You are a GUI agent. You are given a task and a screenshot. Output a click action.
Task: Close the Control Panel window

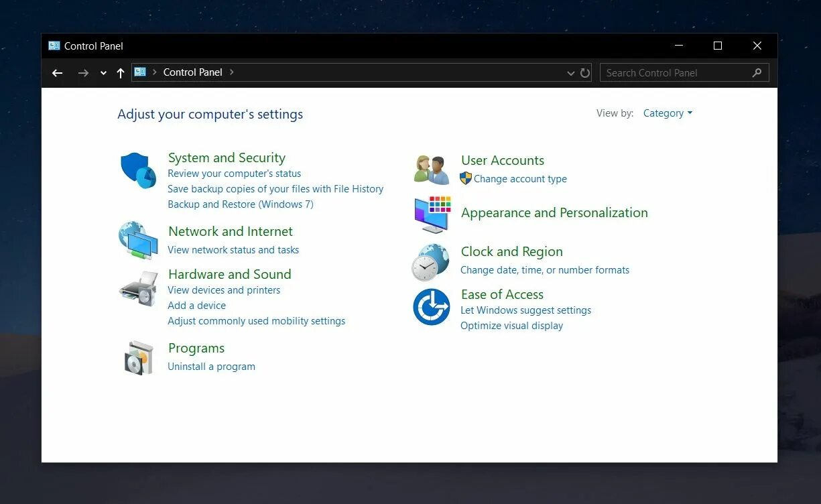coord(757,46)
